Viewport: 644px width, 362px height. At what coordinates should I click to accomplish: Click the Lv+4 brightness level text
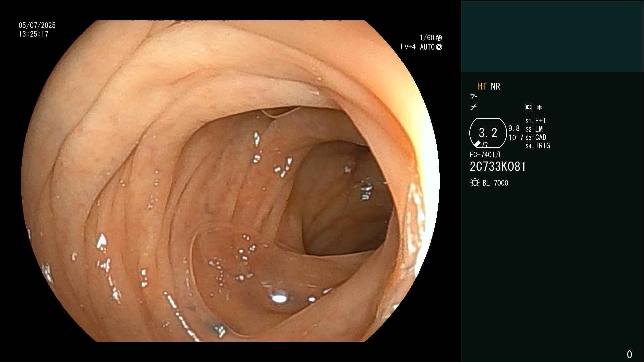[408, 47]
